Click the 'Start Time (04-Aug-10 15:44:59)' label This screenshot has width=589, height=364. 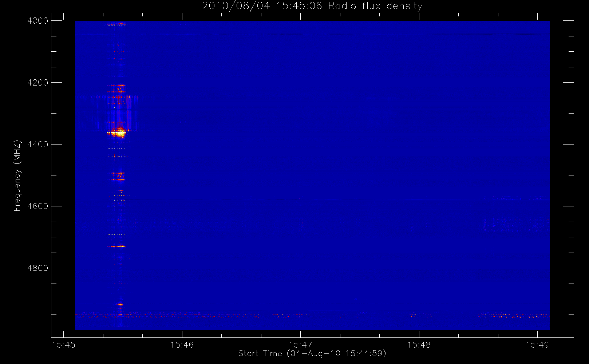coord(312,353)
